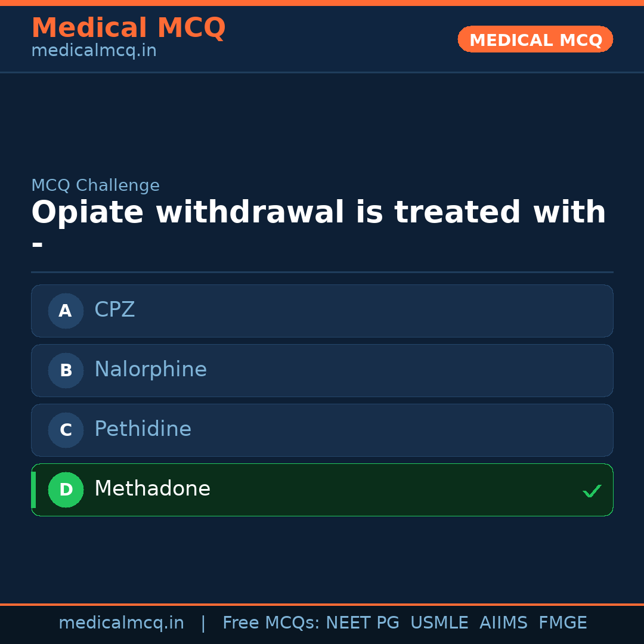The image size is (644, 644).
Task: Click the green accent strip on option D
Action: click(x=33, y=490)
